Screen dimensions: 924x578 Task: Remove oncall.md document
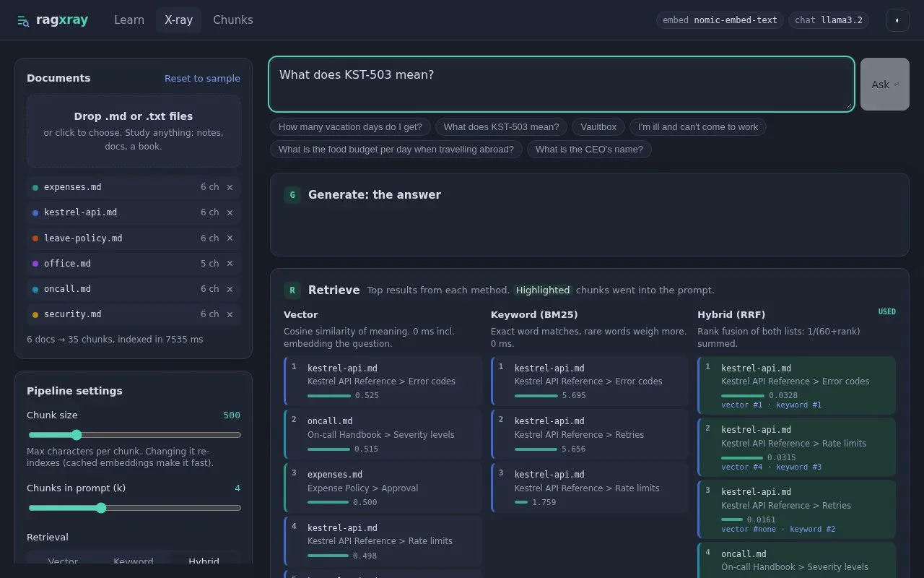point(230,289)
